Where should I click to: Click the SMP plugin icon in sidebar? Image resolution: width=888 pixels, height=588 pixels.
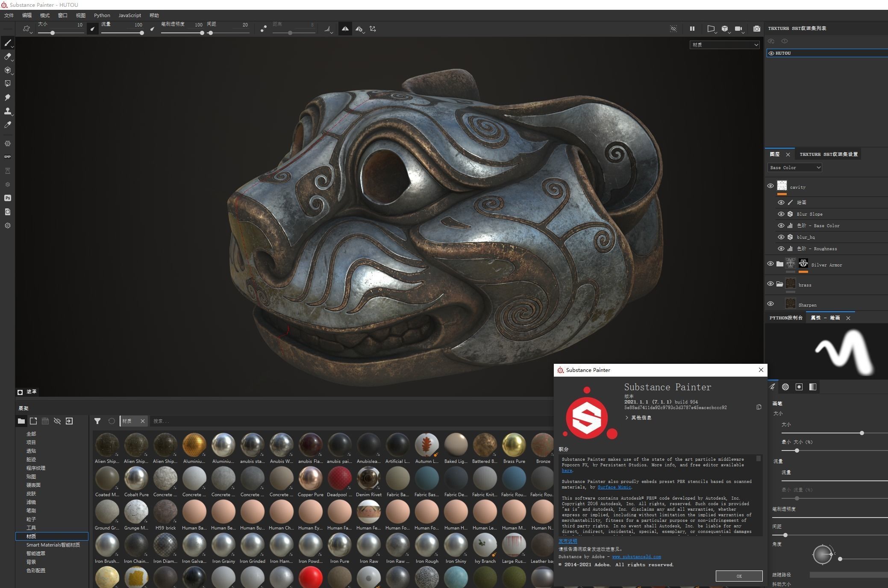7,157
